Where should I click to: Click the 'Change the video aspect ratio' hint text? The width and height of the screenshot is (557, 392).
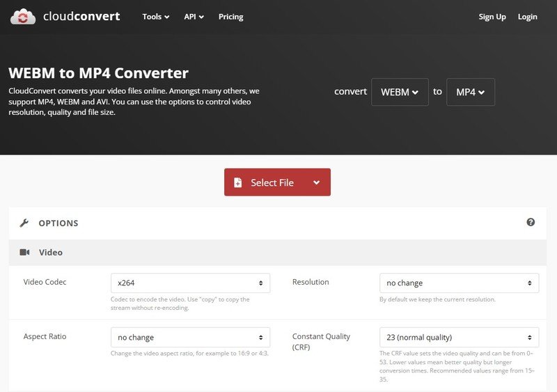189,353
